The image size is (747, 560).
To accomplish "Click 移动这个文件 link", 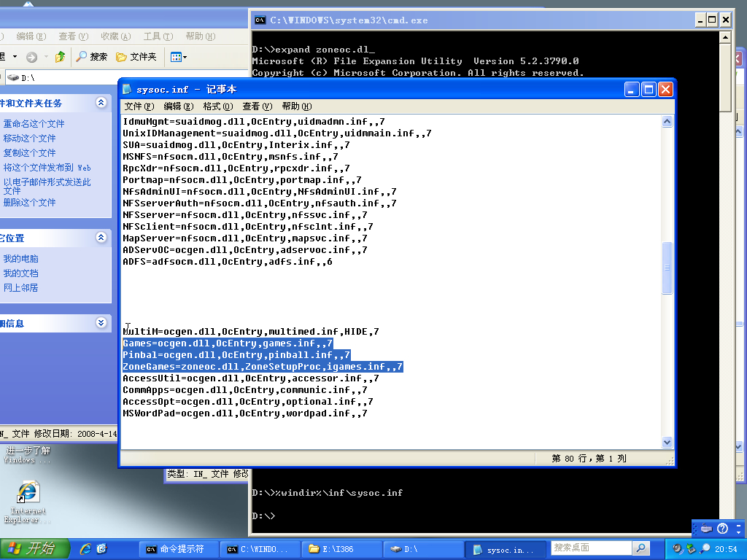I will (x=29, y=138).
